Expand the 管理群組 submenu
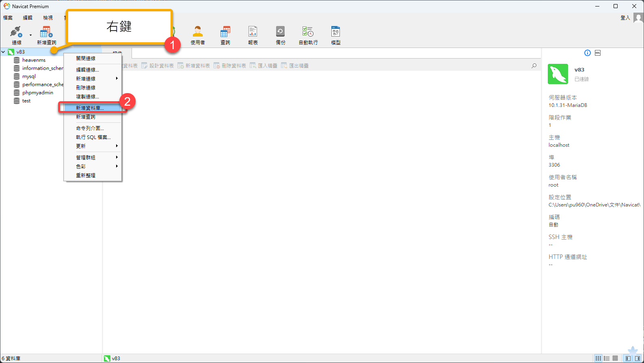Image resolution: width=644 pixels, height=363 pixels. (93, 158)
